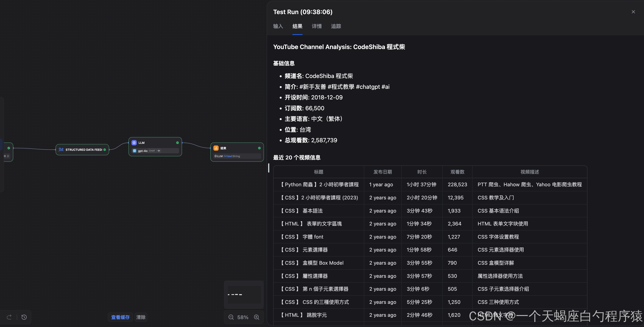This screenshot has width=644, height=327.
Task: Open the 58% zoom level dropdown
Action: point(243,317)
